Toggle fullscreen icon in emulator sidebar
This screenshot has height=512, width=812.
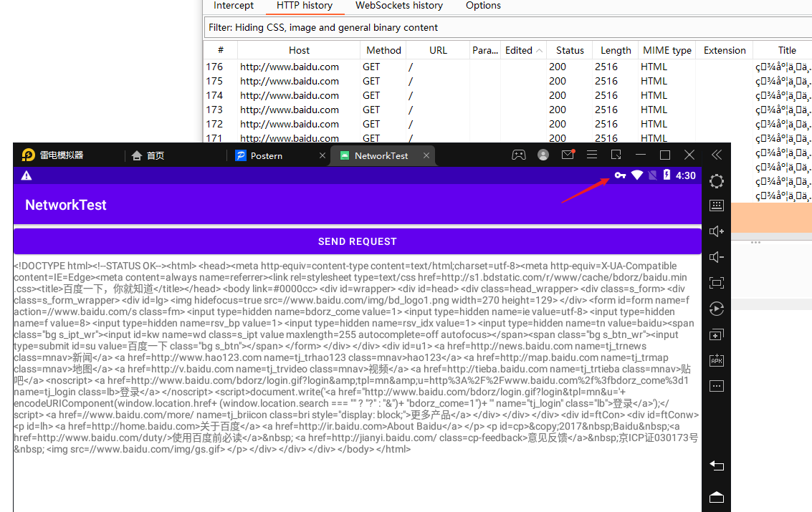click(716, 283)
